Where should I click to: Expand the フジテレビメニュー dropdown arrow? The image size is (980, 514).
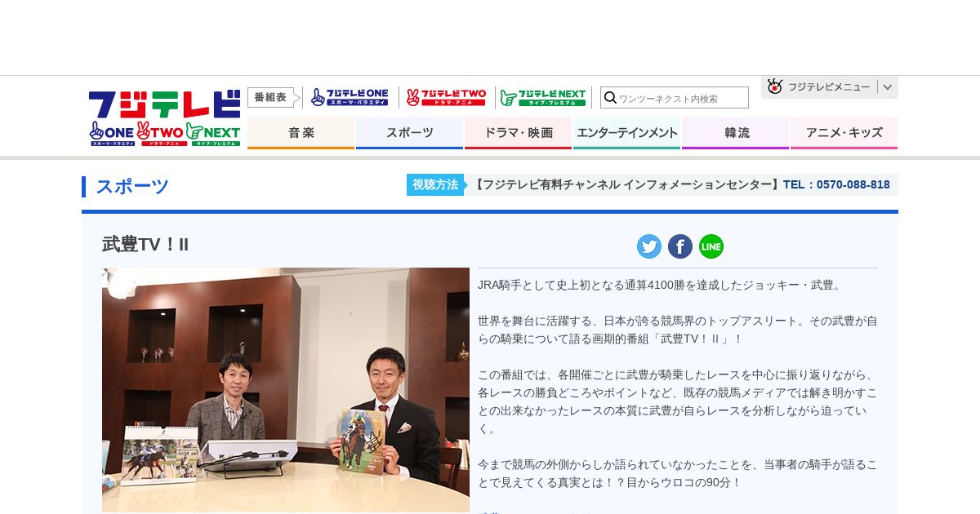[x=888, y=87]
